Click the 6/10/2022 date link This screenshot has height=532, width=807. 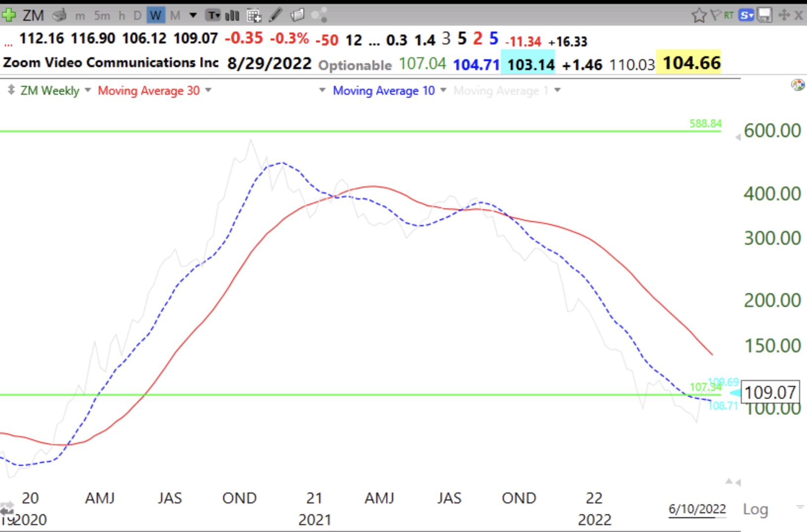click(697, 509)
